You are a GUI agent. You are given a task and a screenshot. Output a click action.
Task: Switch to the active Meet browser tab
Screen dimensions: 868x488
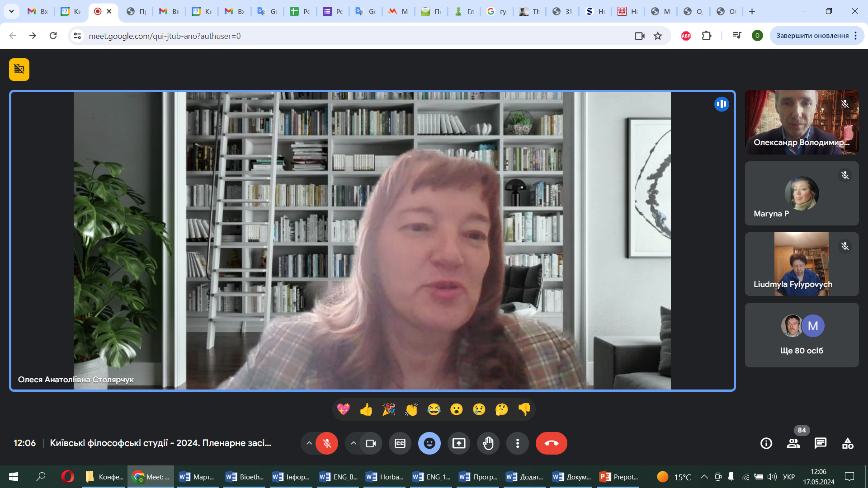tap(98, 11)
